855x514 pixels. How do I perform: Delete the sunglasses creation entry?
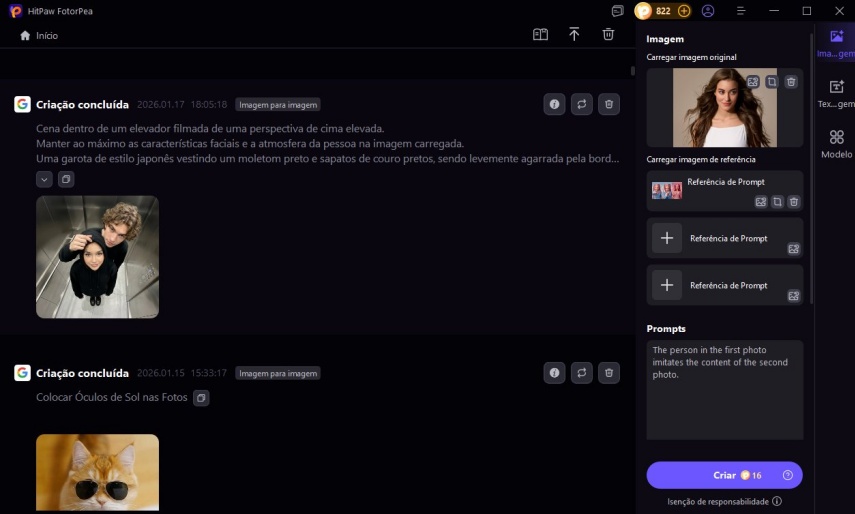(x=609, y=373)
